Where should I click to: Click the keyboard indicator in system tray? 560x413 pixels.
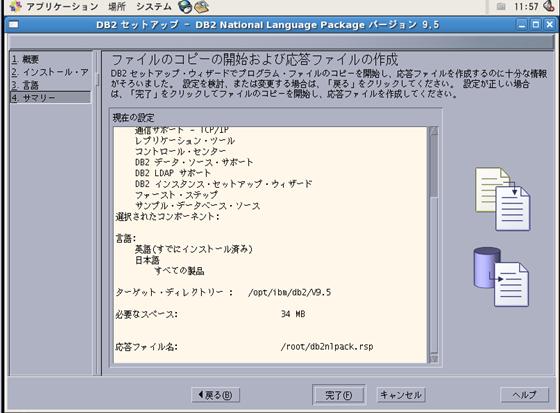tap(501, 6)
